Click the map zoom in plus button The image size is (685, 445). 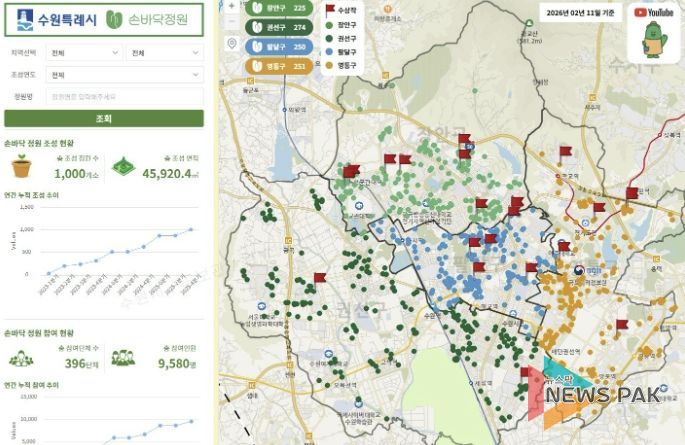232,6
